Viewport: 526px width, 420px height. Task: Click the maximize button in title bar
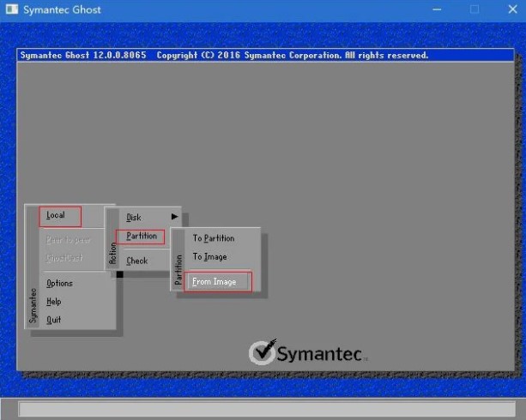475,9
